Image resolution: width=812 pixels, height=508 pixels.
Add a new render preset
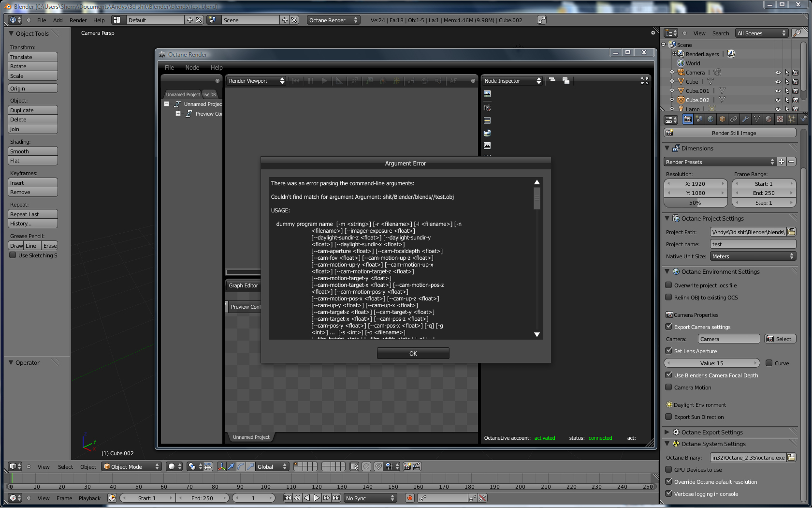click(x=782, y=162)
